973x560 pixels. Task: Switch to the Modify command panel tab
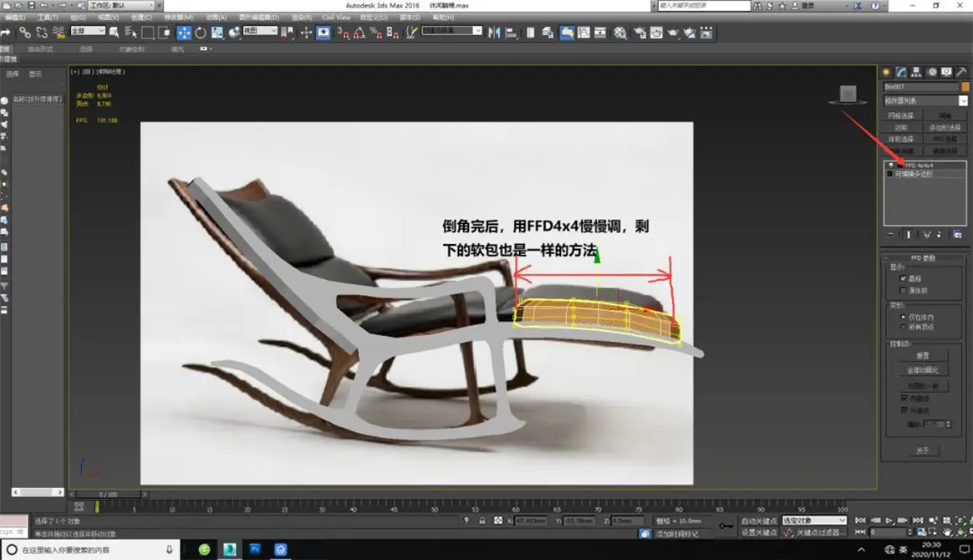pyautogui.click(x=901, y=72)
